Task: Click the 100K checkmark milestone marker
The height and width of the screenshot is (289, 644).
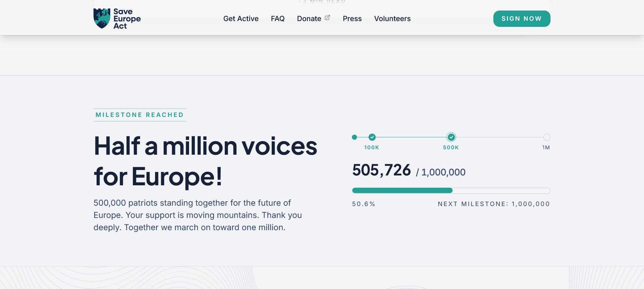Action: (372, 137)
